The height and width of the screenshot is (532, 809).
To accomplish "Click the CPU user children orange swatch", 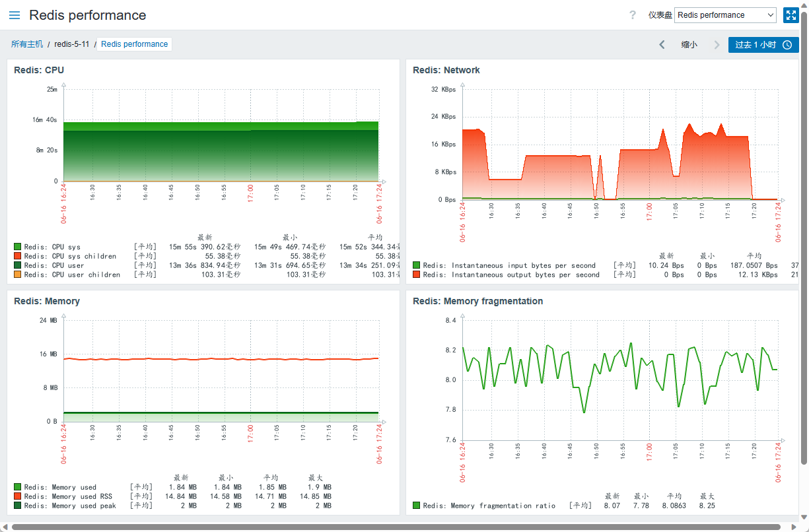I will click(x=17, y=275).
